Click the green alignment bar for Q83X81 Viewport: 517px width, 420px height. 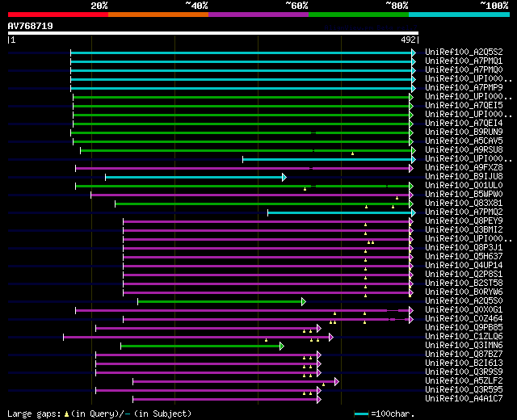coord(264,204)
